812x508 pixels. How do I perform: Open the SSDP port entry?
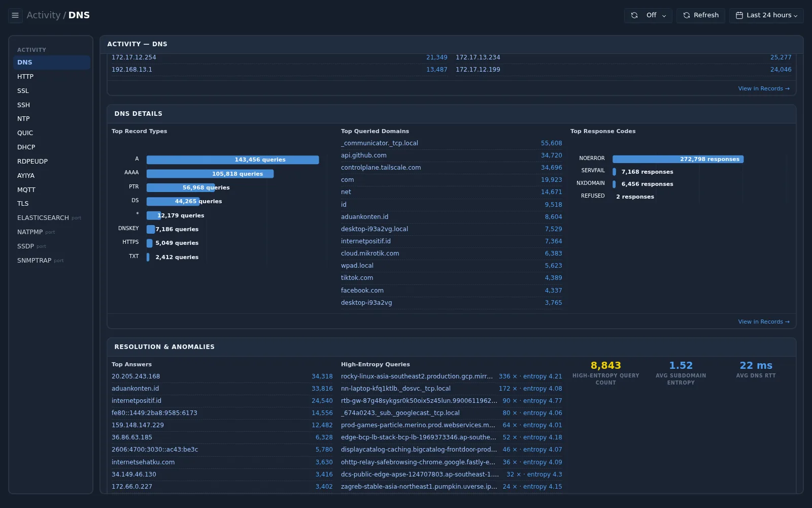pos(52,246)
